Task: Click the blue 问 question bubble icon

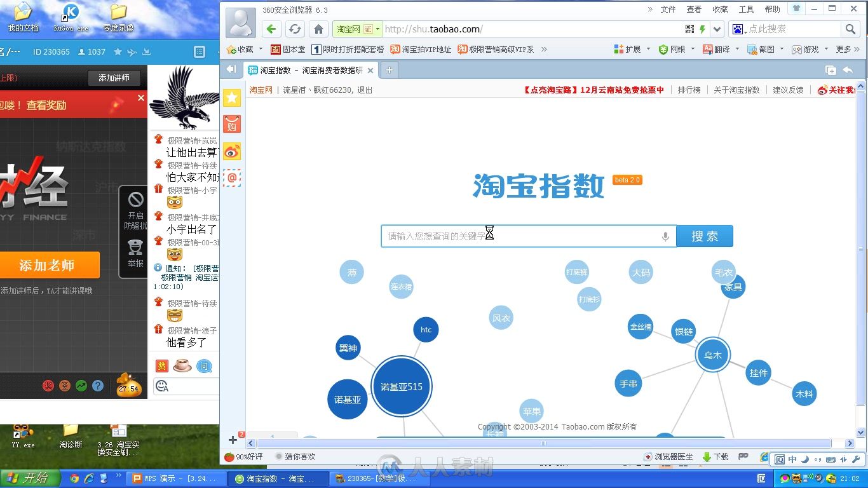Action: (204, 365)
